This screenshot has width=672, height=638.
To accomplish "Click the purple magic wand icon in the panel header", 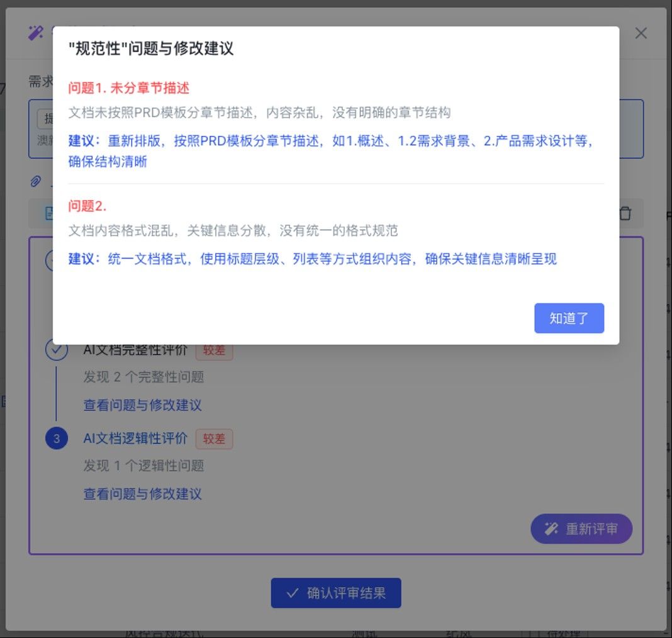I will click(x=36, y=33).
